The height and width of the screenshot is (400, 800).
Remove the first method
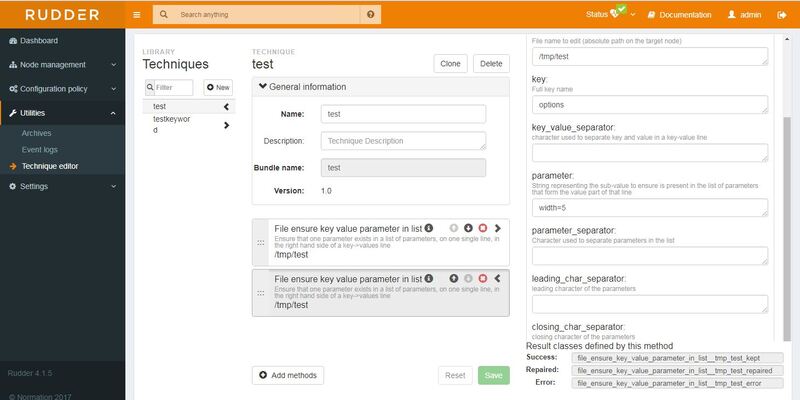(483, 228)
